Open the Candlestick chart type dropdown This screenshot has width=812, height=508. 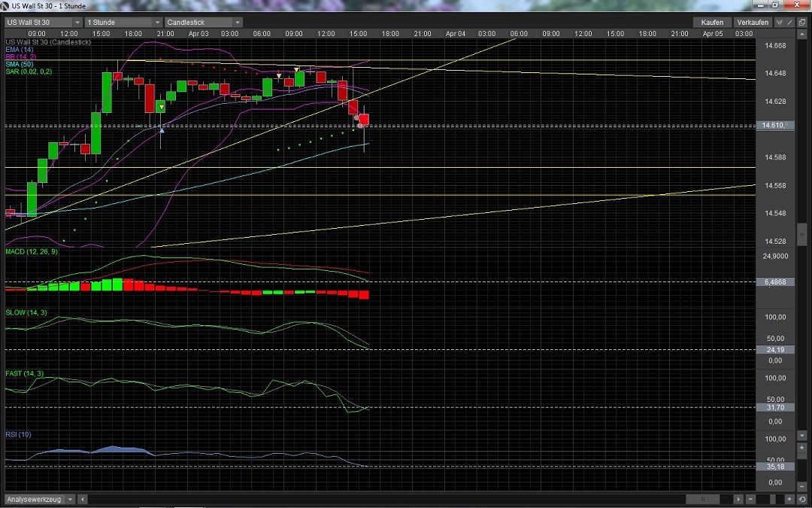(204, 23)
